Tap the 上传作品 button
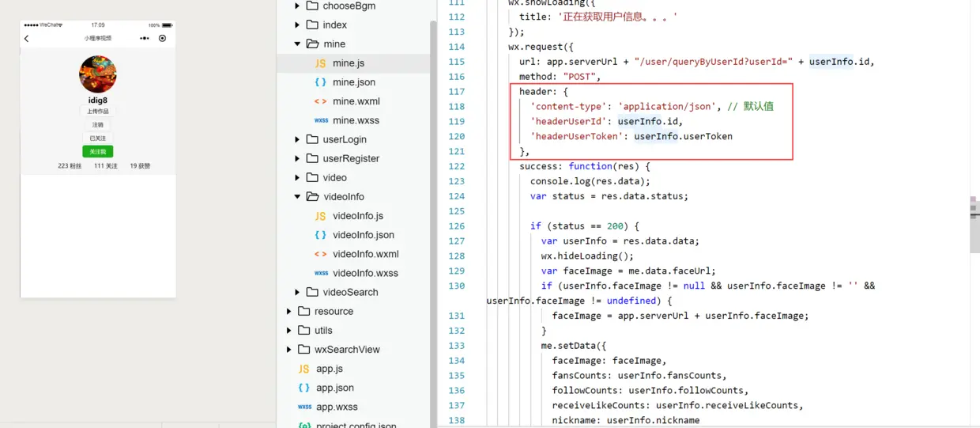Screen dimensions: 980x428 [98, 112]
